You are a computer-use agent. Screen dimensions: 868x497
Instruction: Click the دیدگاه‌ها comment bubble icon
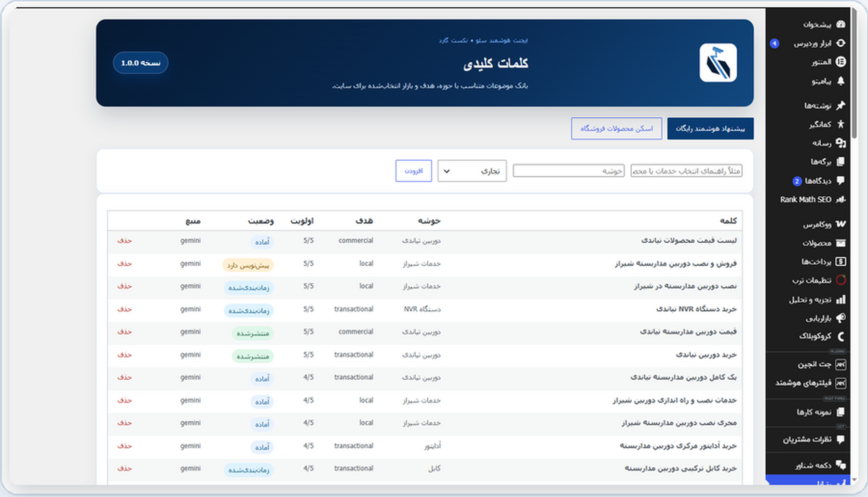[x=841, y=180]
